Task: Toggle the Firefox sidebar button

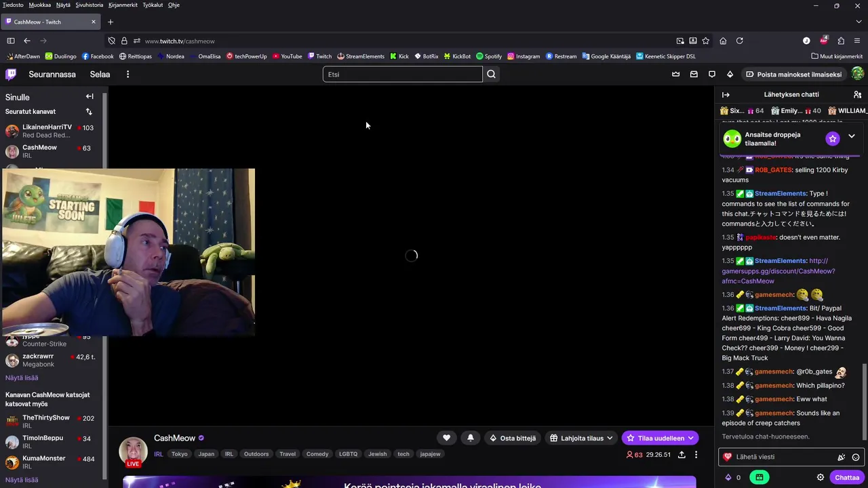Action: 10,41
